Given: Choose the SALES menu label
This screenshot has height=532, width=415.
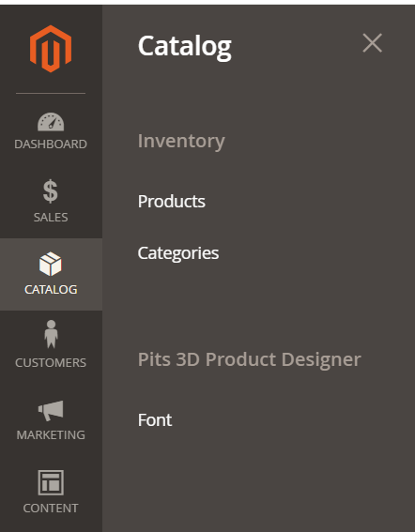Looking at the screenshot, I should pos(51,217).
